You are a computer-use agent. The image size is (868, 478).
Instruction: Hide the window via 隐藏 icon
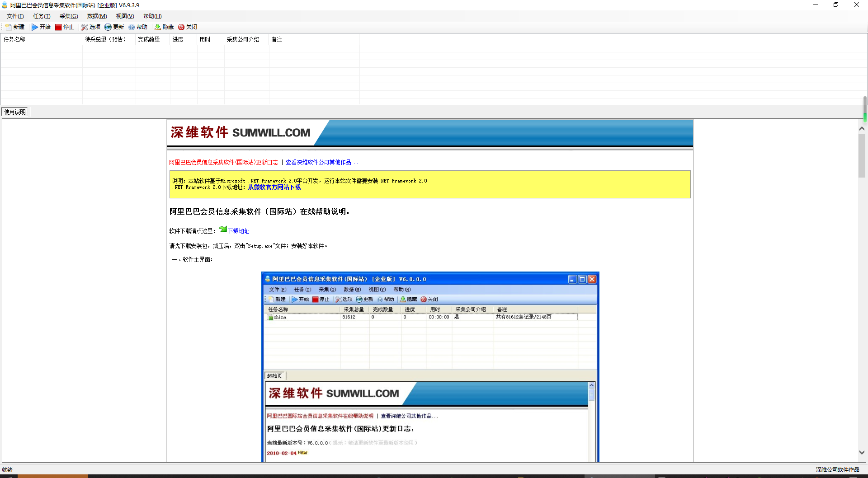pos(164,27)
